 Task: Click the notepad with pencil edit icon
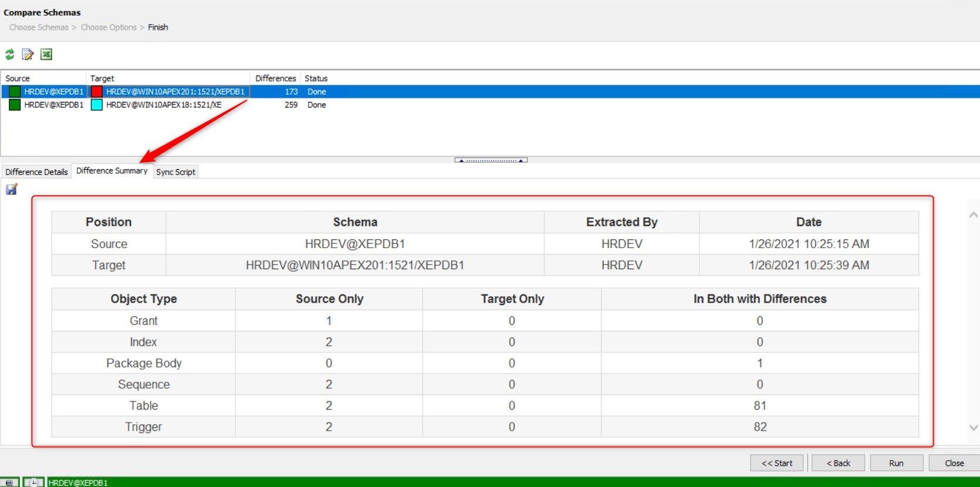[28, 54]
